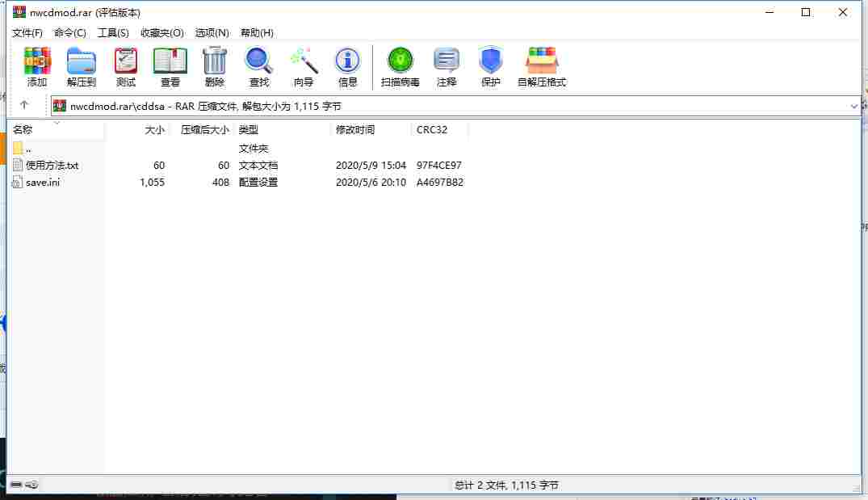Minimize the WinRAR window
The width and height of the screenshot is (868, 500).
click(769, 11)
